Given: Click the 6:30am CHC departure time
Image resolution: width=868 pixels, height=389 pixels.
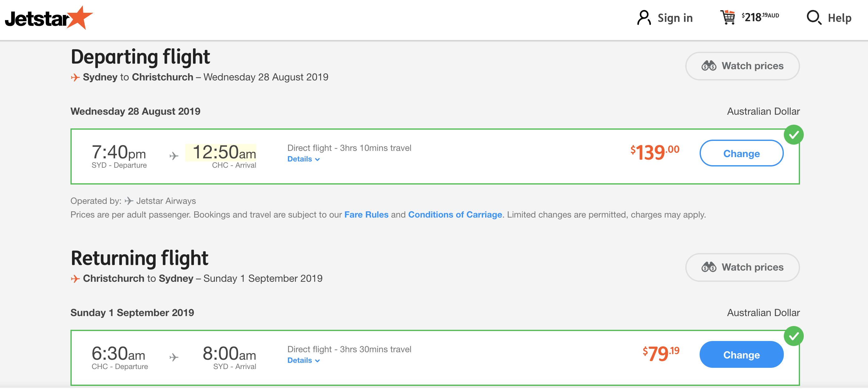Looking at the screenshot, I should pyautogui.click(x=118, y=354).
